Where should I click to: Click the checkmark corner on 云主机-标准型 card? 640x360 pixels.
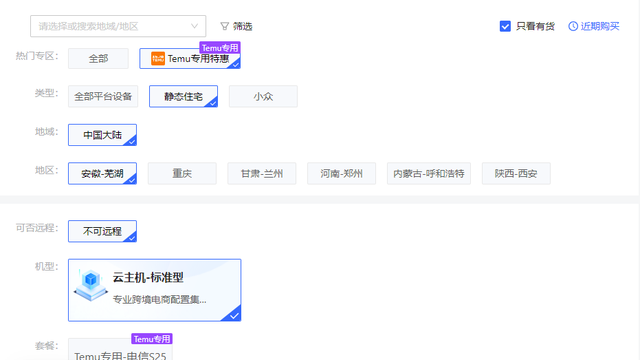(x=233, y=315)
